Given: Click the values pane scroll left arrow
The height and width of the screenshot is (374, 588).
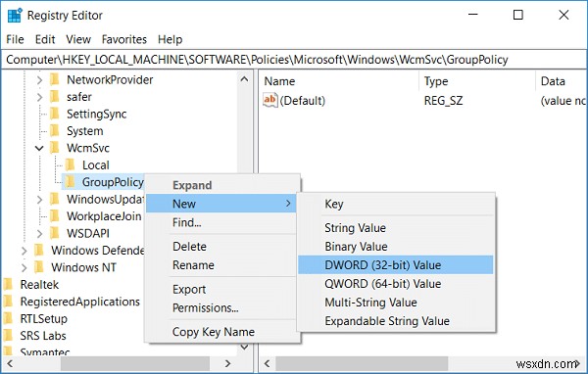Looking at the screenshot, I should tap(267, 363).
